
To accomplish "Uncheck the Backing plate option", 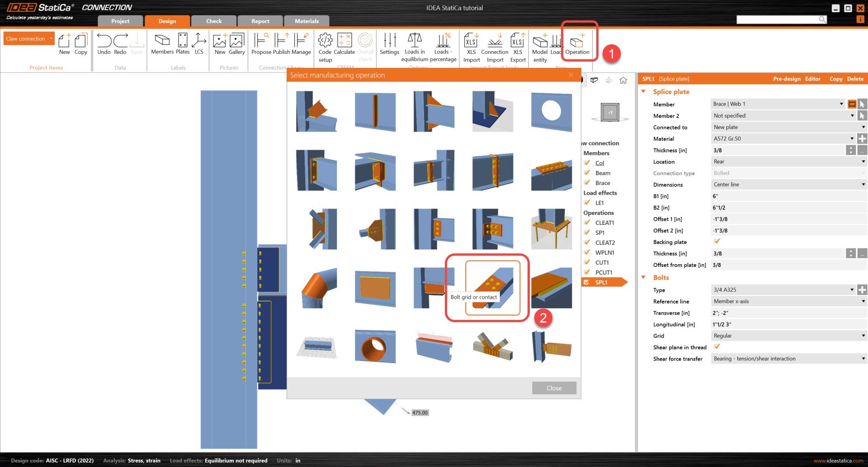I will pos(717,241).
